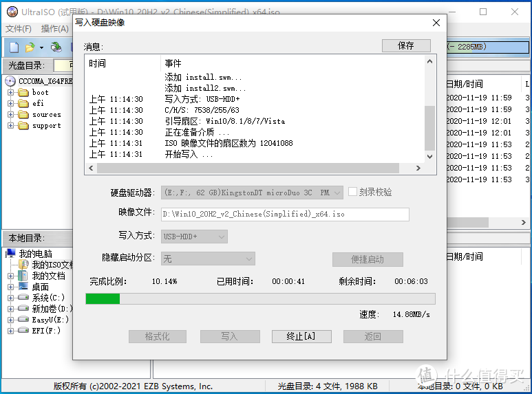Click the 2020-11-19 12:01 entry in the first such row
The height and width of the screenshot is (394, 532).
click(x=479, y=121)
